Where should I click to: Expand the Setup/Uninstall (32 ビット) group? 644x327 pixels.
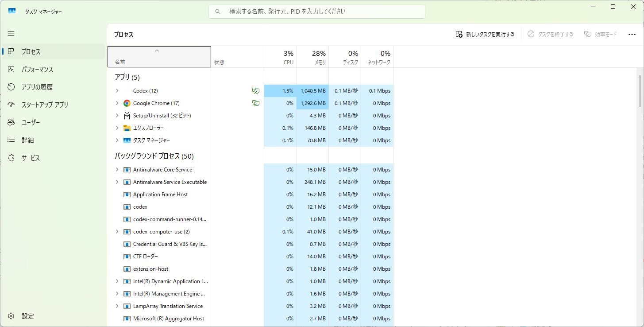117,116
